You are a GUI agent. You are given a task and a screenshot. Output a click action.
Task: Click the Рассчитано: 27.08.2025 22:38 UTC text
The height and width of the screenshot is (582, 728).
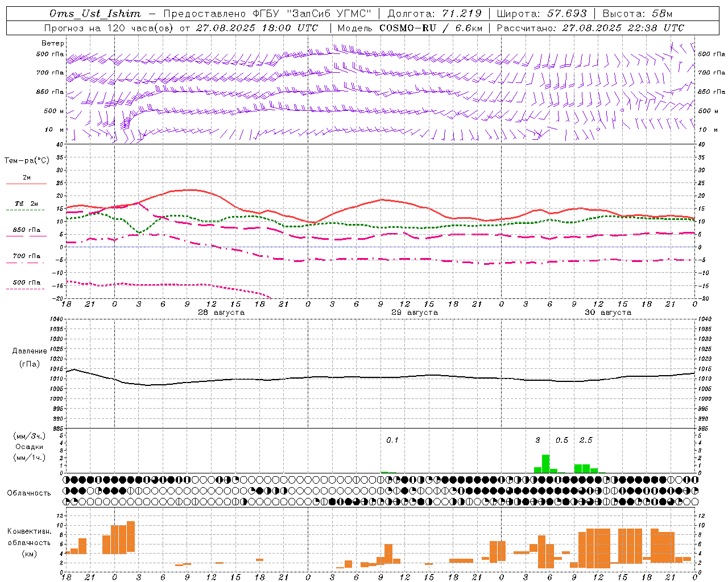click(590, 28)
